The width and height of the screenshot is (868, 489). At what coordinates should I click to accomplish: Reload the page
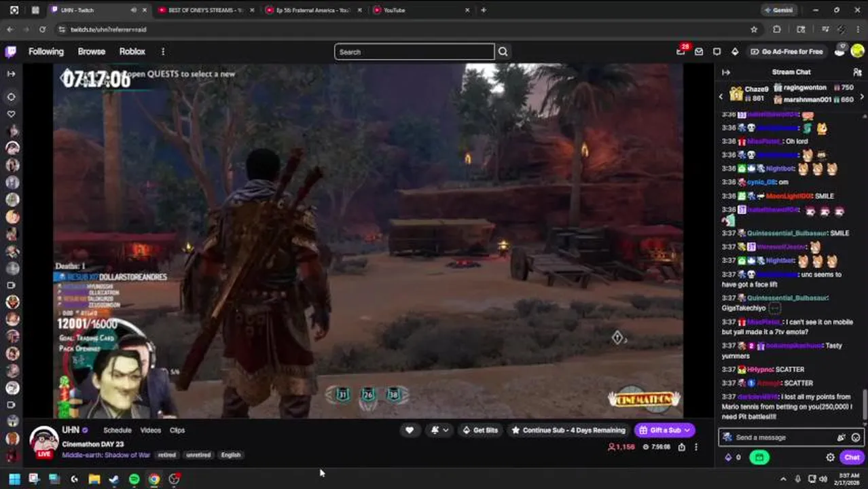tap(42, 29)
